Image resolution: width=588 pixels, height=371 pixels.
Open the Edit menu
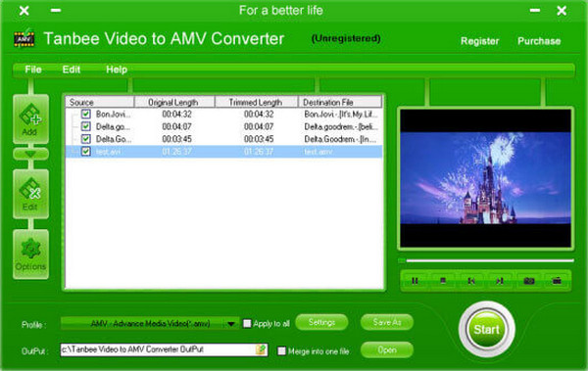click(72, 70)
